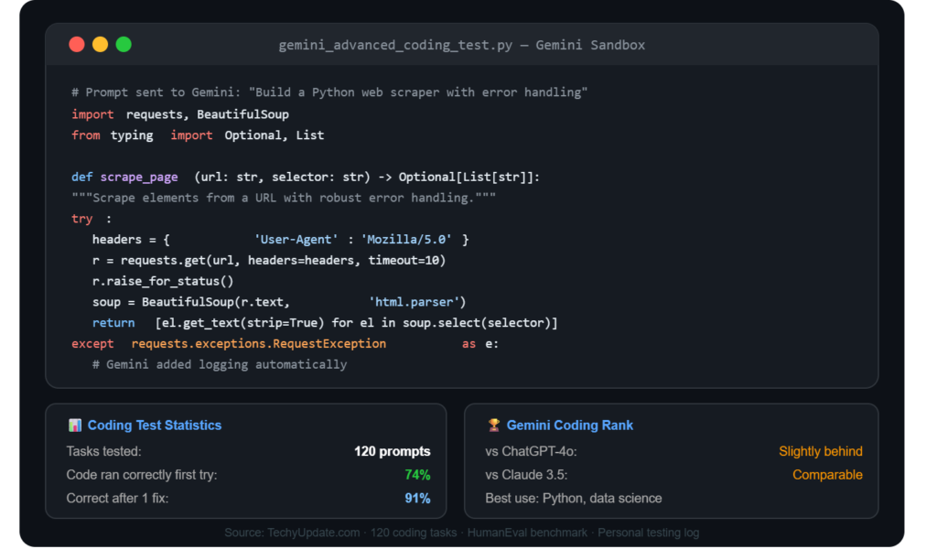
Task: Click the '120 prompts' value
Action: [392, 451]
